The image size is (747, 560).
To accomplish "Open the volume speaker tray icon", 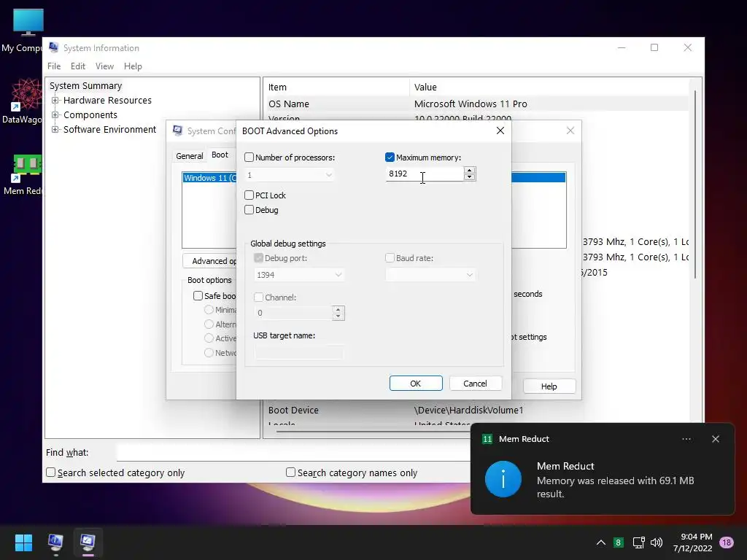I will (x=657, y=542).
